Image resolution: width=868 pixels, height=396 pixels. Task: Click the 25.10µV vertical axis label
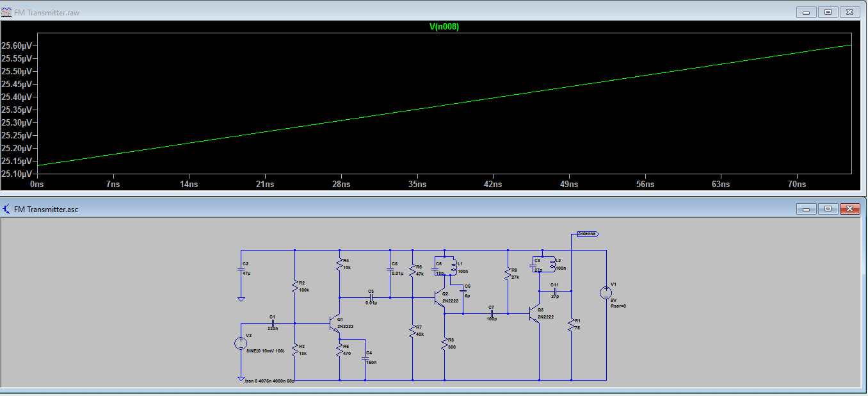(x=18, y=174)
